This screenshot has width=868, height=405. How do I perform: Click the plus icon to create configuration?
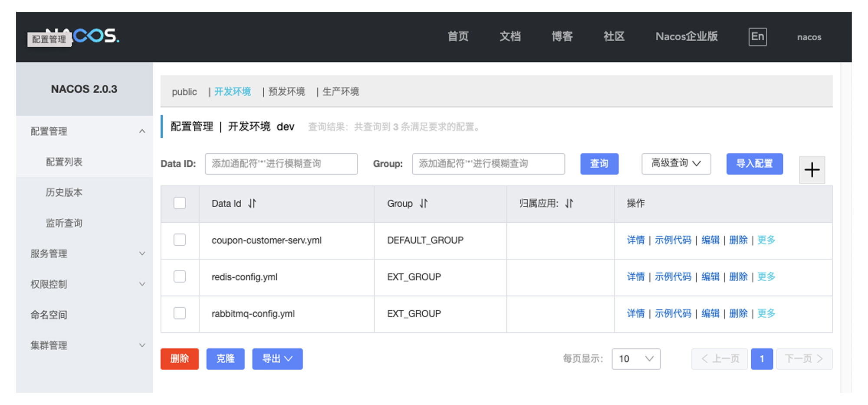tap(812, 170)
